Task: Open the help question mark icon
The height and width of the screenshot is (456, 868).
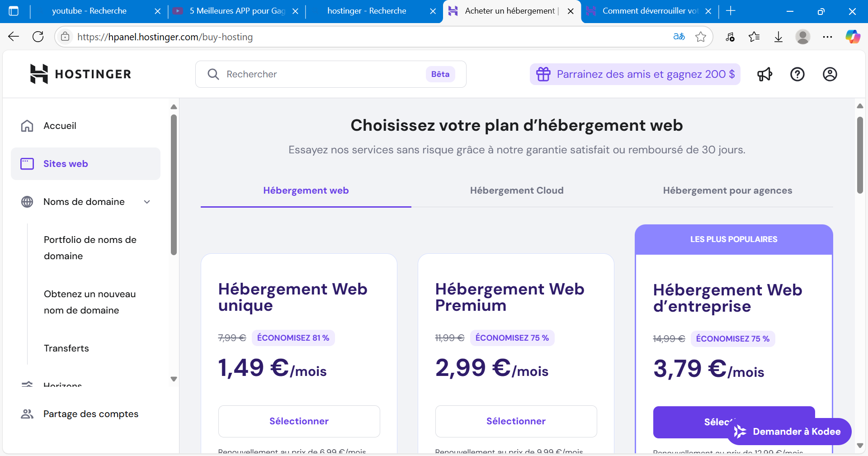Action: [797, 74]
